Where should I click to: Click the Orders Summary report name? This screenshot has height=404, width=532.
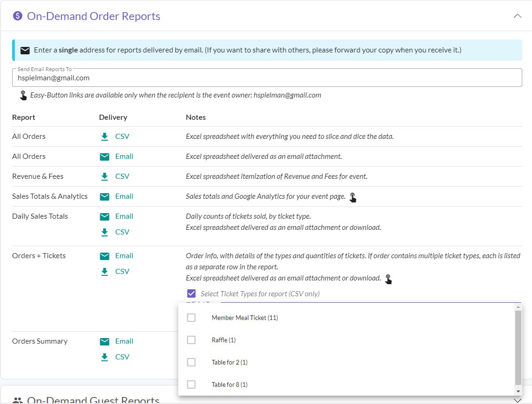click(40, 341)
